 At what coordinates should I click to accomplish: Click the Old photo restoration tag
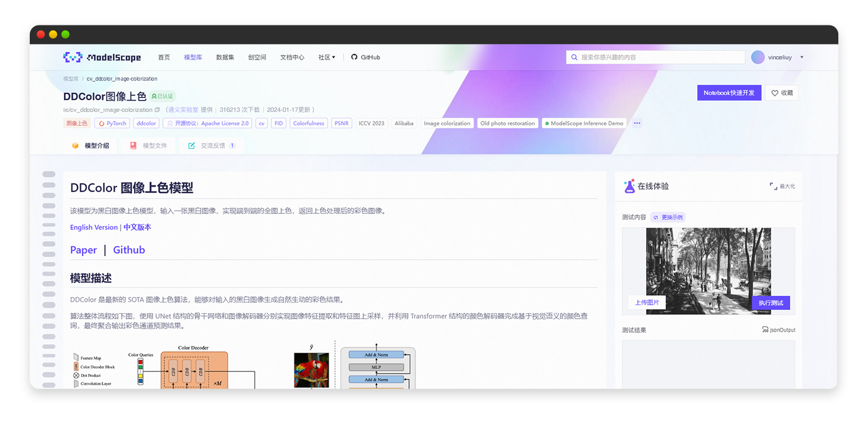pos(508,123)
